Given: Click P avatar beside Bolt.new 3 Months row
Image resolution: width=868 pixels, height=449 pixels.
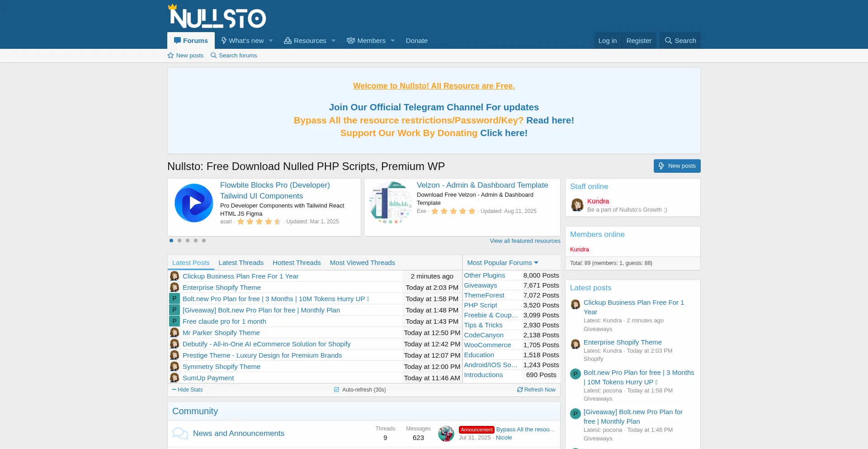Looking at the screenshot, I should (175, 298).
